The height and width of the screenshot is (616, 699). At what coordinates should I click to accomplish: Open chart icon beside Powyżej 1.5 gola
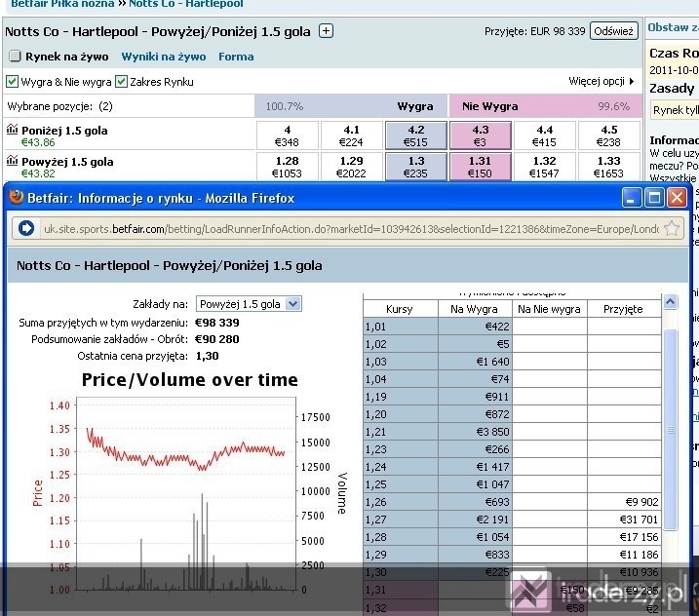tap(12, 161)
